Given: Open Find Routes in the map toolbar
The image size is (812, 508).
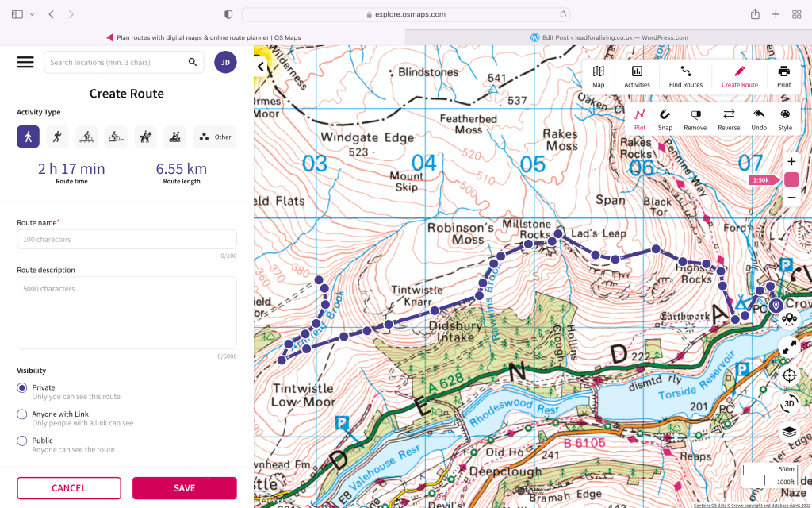Looking at the screenshot, I should coord(685,77).
